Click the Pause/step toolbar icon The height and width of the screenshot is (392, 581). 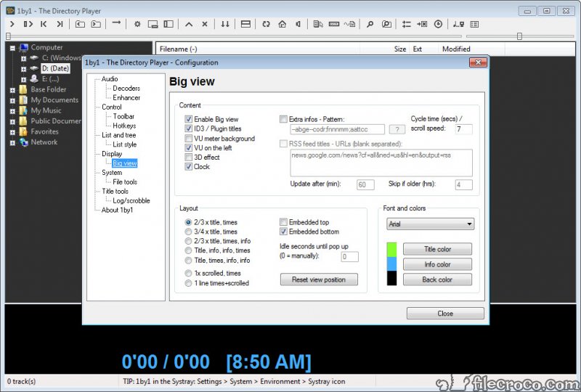pyautogui.click(x=28, y=24)
